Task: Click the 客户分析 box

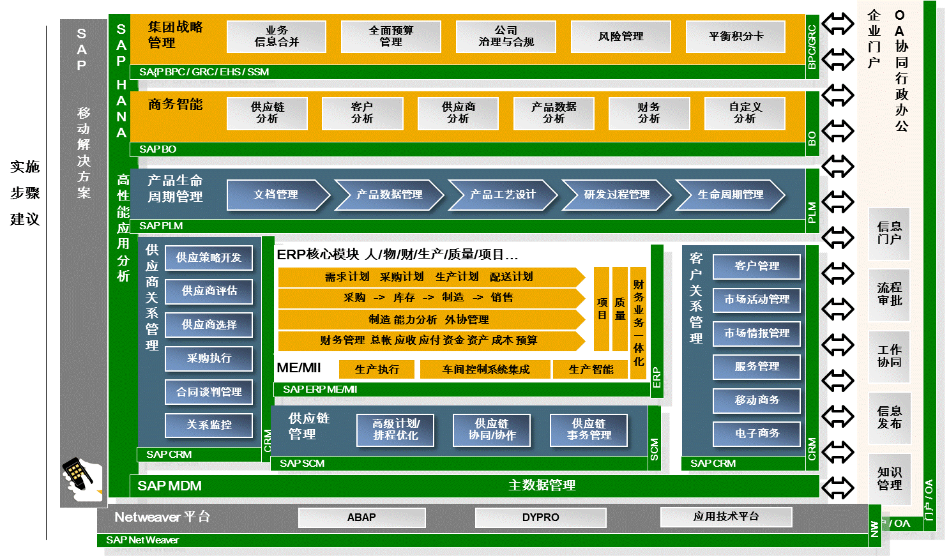Action: pyautogui.click(x=362, y=113)
